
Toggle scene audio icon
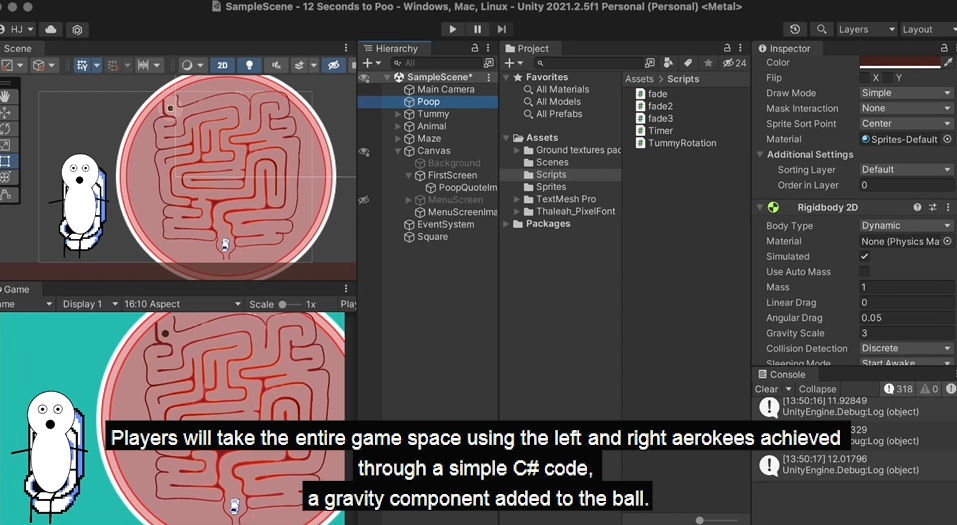point(276,65)
